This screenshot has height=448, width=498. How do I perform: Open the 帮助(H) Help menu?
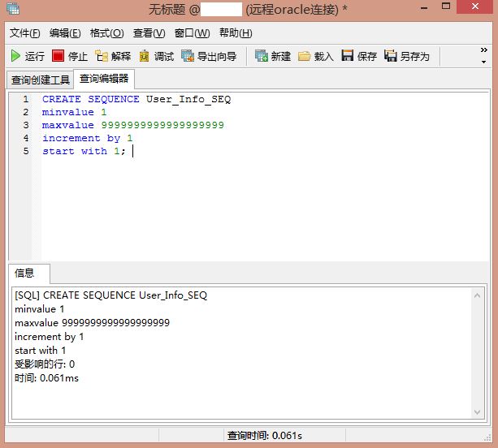[x=236, y=33]
